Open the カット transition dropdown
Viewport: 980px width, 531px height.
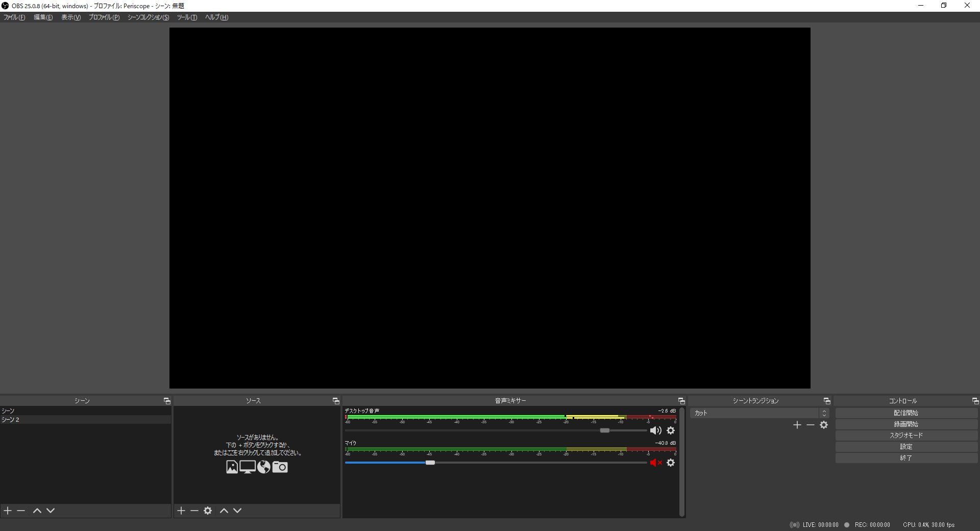click(x=759, y=413)
